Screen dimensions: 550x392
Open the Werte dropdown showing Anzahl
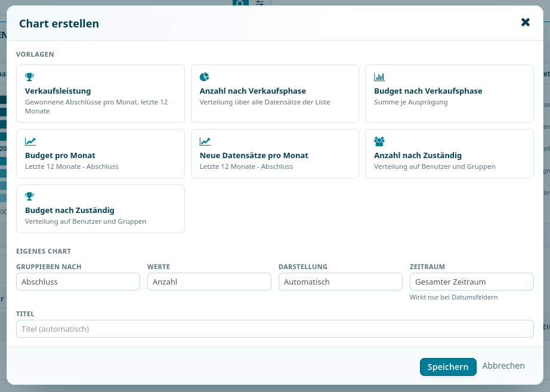pos(209,282)
